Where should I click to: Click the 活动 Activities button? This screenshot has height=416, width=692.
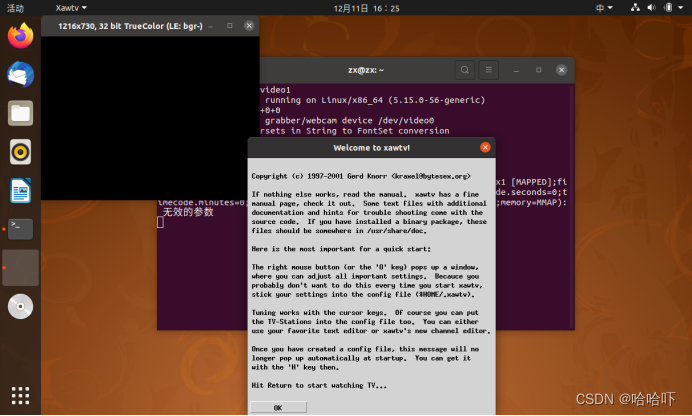[15, 8]
